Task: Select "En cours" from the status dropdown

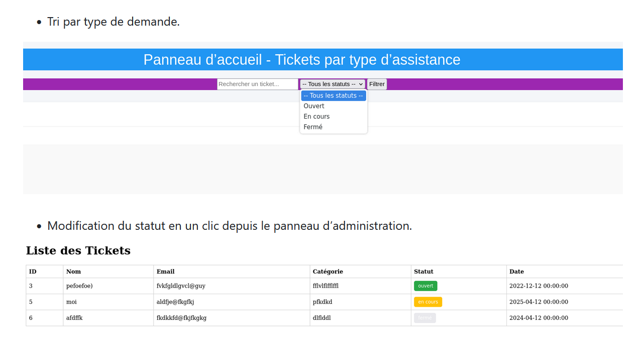Action: tap(316, 116)
